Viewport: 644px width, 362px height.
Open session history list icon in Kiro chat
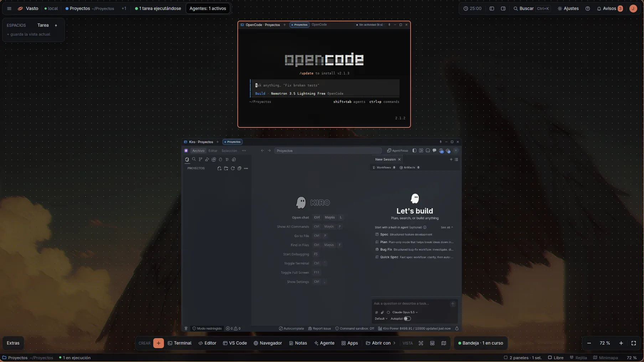pos(457,159)
